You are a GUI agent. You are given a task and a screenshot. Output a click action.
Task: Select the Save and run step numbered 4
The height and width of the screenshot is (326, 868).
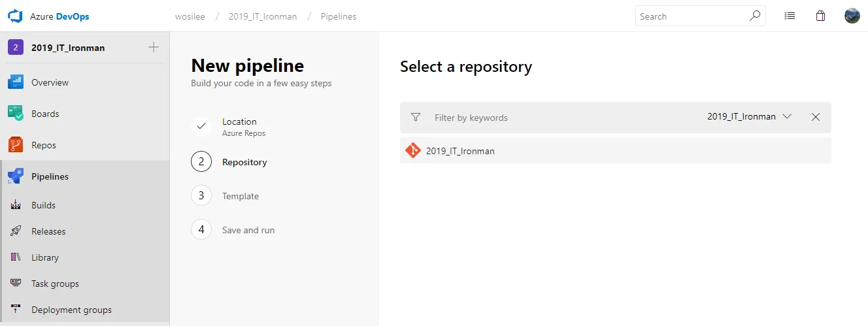[x=233, y=230]
